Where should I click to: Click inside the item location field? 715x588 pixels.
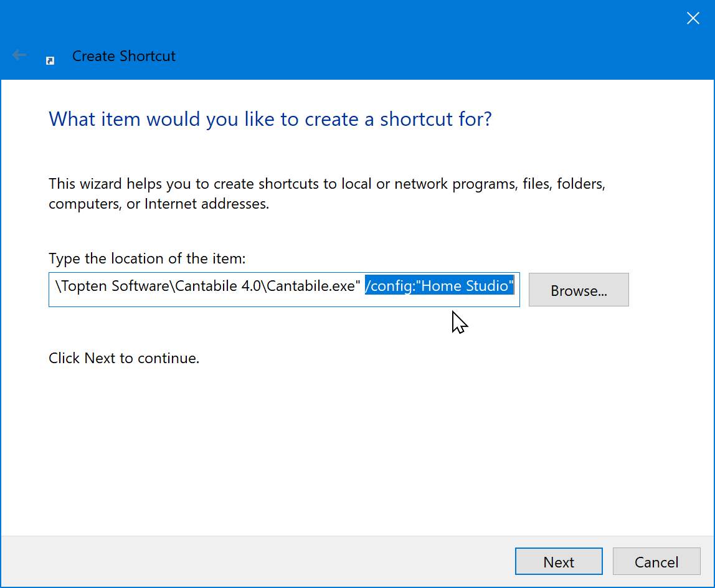coord(284,290)
